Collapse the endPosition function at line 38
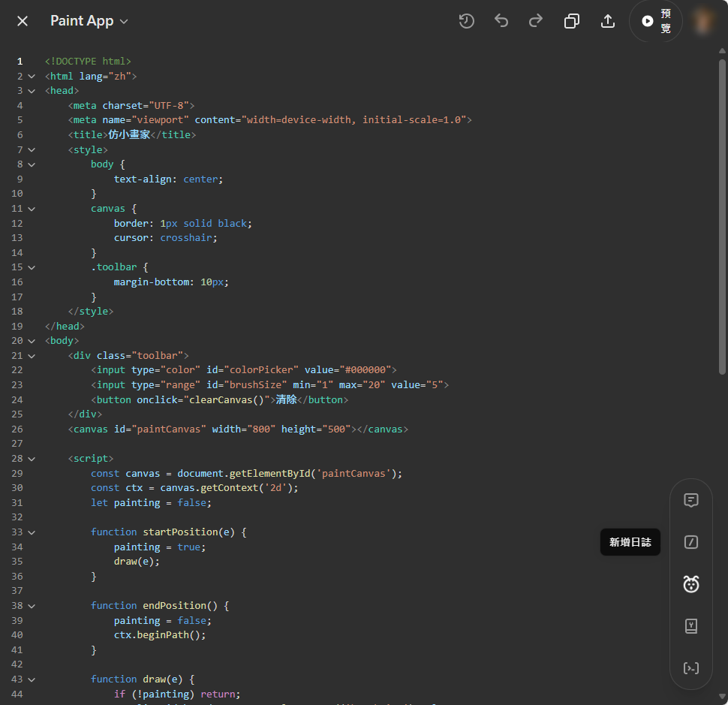 click(32, 606)
